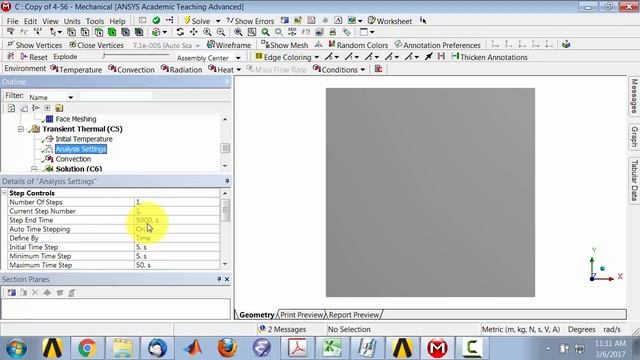Click the green 3D box icon at toolbar end

pos(566,44)
